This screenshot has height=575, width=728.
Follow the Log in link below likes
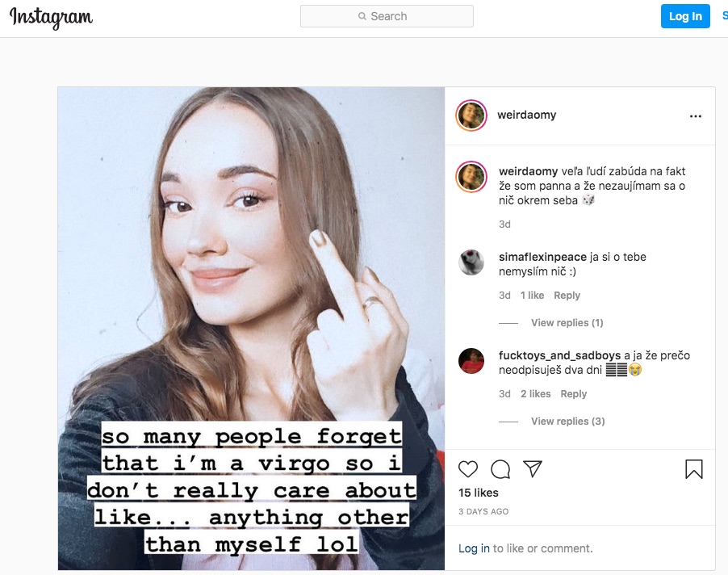pyautogui.click(x=474, y=548)
